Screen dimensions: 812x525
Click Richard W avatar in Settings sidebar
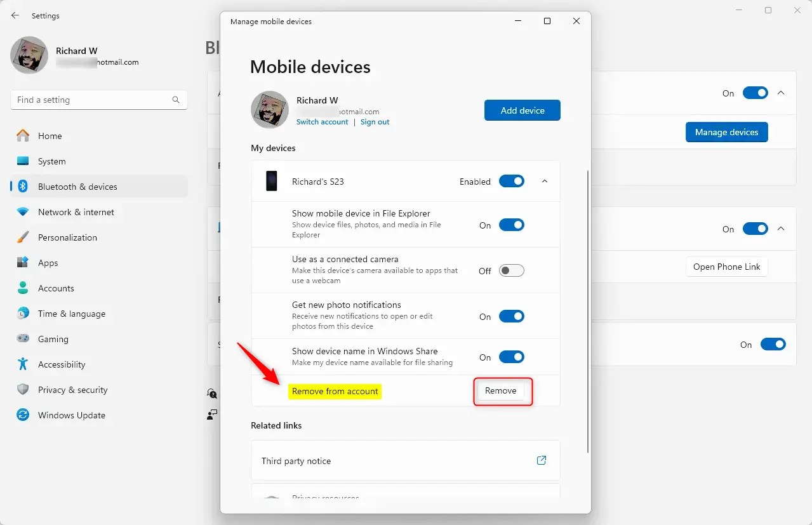point(29,55)
